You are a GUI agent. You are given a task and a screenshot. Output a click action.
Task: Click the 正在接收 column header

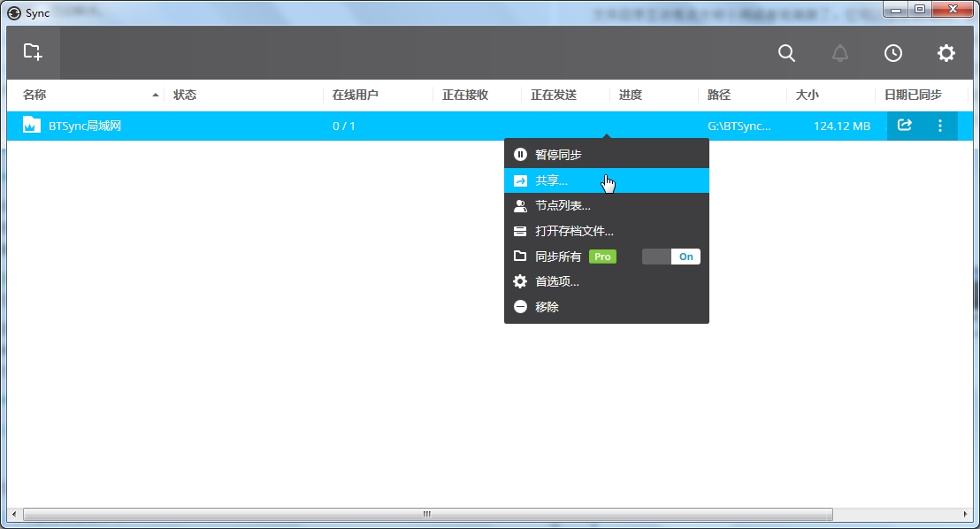coord(465,95)
